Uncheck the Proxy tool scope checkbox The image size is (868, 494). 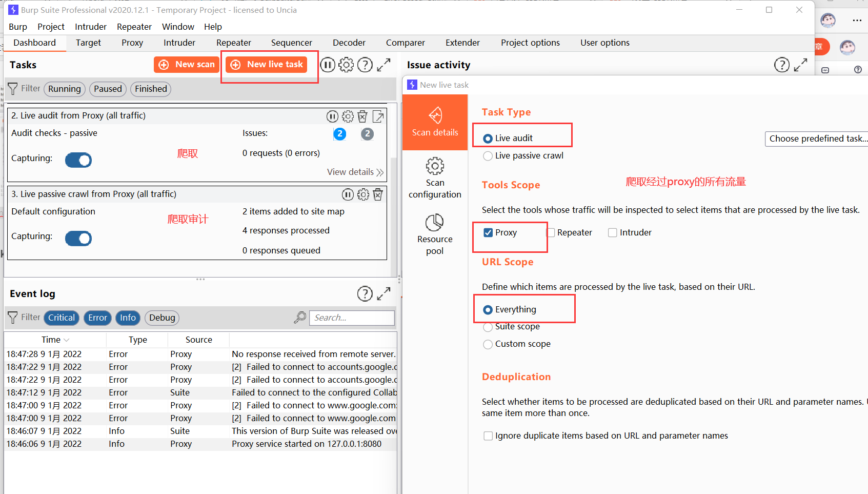[488, 233]
